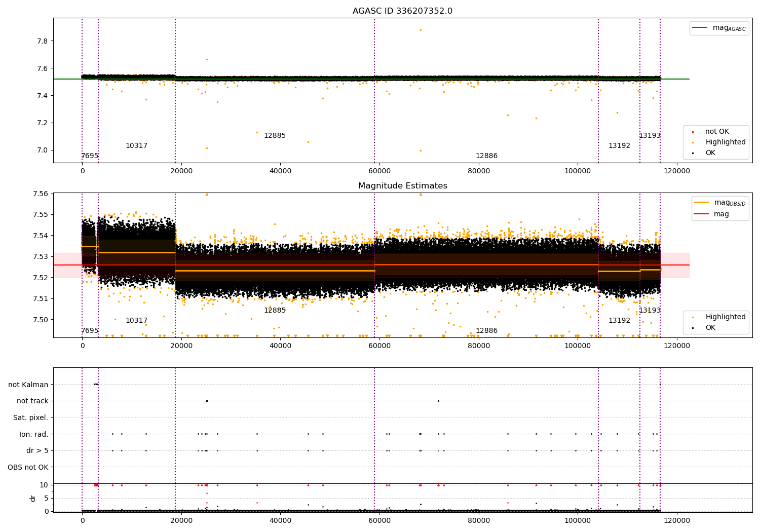Click the 7.54 y-axis tick of the middle plot
760x532 pixels.
point(40,236)
